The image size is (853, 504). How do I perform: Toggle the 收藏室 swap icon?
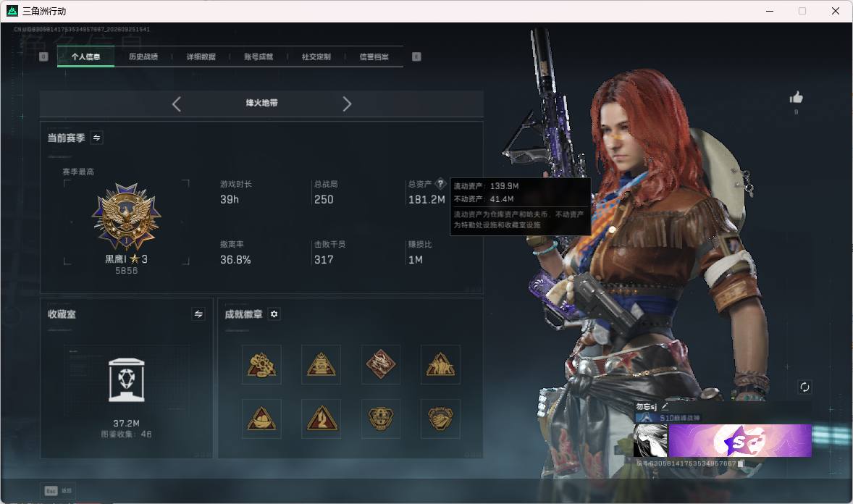click(198, 314)
